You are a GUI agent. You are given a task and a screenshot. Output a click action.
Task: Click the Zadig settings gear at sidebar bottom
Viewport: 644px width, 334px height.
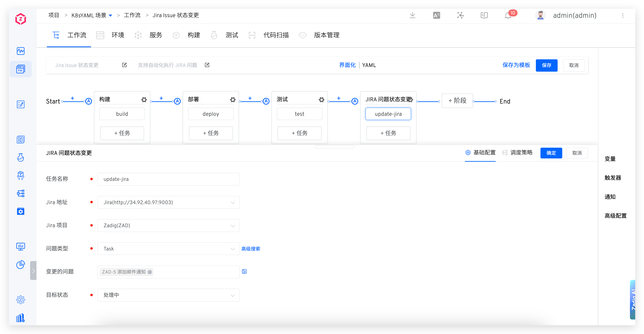click(20, 300)
